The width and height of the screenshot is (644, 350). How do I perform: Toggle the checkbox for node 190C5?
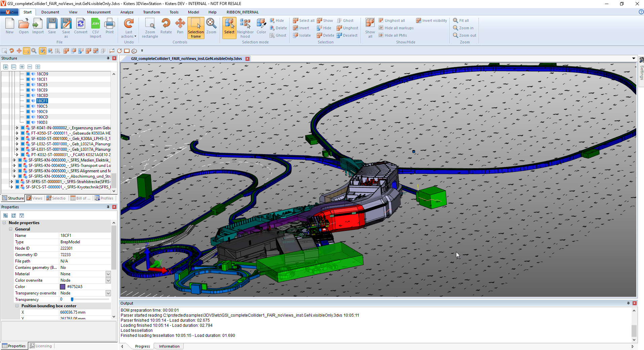[x=28, y=106]
